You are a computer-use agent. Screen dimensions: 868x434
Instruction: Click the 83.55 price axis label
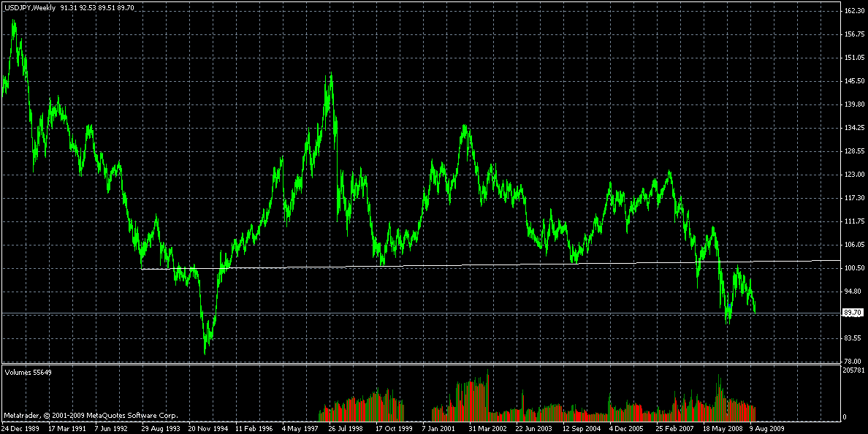tap(852, 338)
